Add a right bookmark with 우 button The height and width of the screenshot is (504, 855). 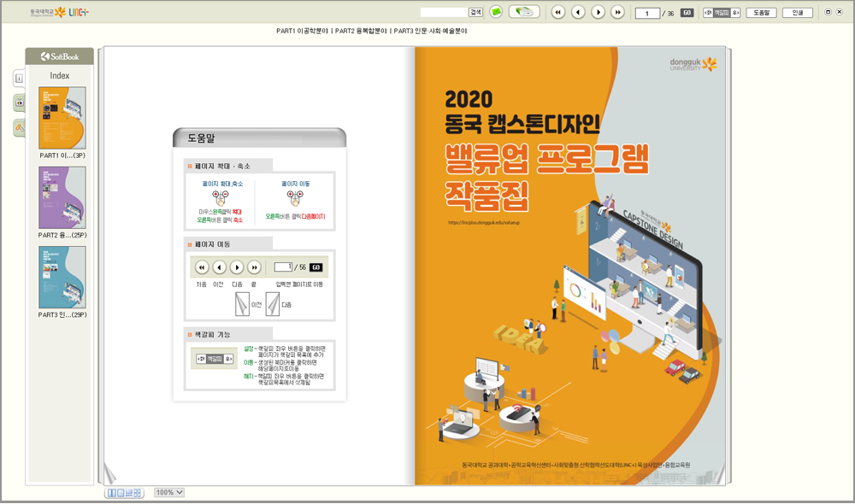coord(735,13)
